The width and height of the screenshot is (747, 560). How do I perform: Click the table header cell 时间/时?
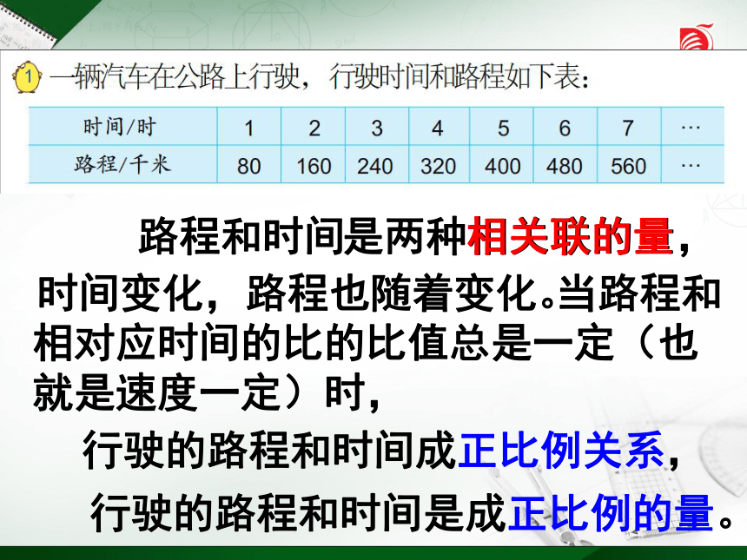[x=123, y=127]
